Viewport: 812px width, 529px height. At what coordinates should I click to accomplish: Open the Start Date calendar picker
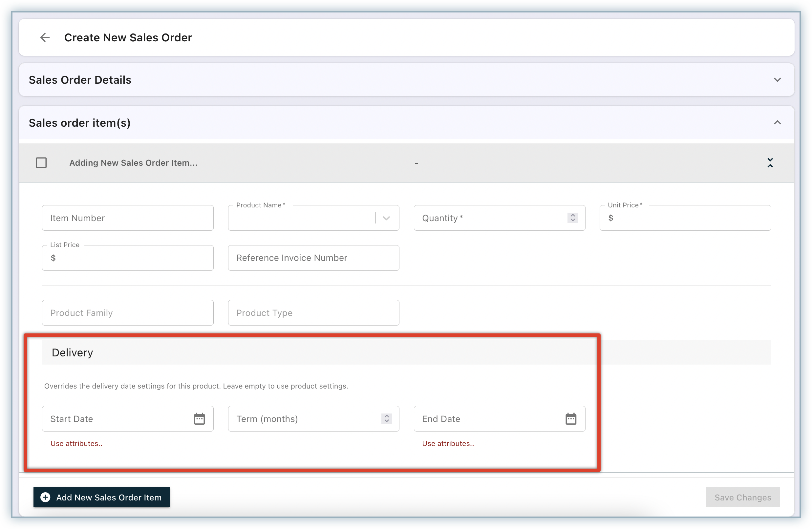199,418
